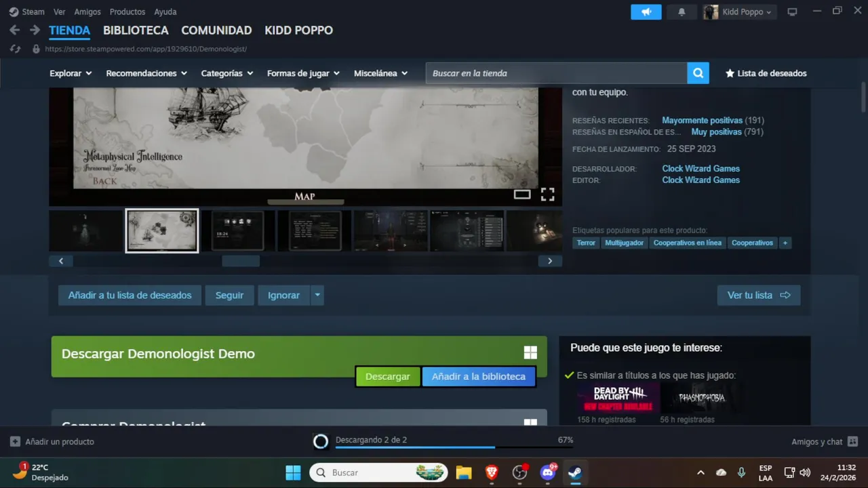Click the Windows taskbar Buscar box
Screen dimensions: 868x488
tap(379, 472)
